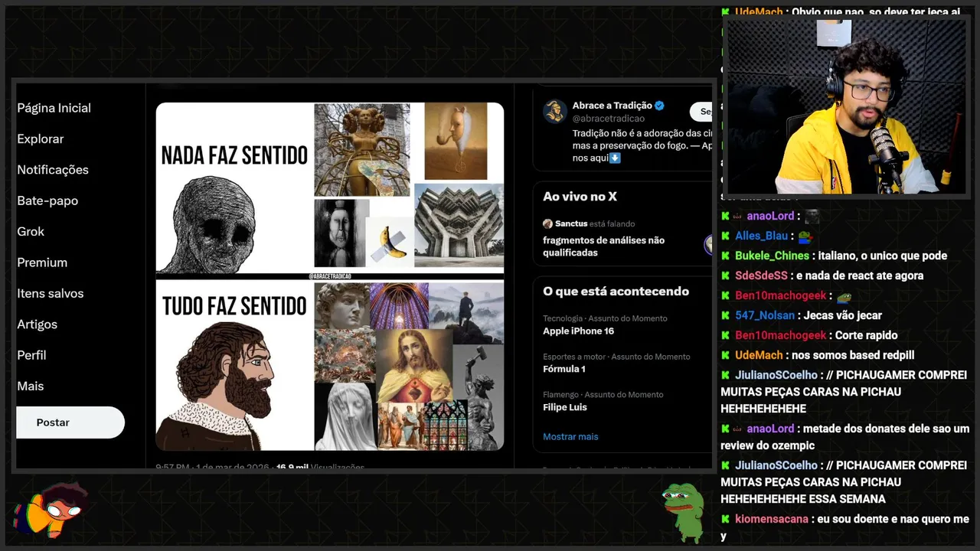Image resolution: width=980 pixels, height=551 pixels.
Task: Go to Explorar in the sidebar
Action: [40, 139]
